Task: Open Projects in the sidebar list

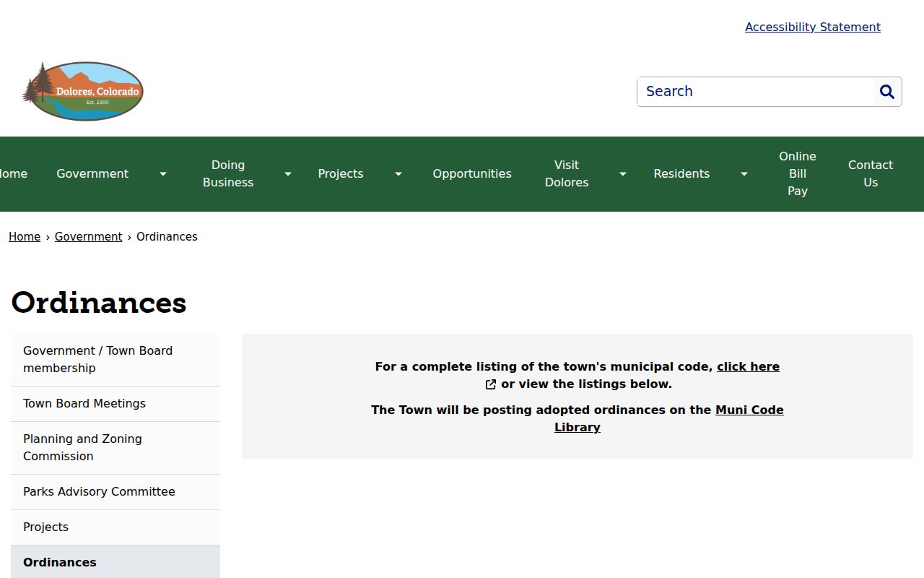Action: [x=115, y=527]
